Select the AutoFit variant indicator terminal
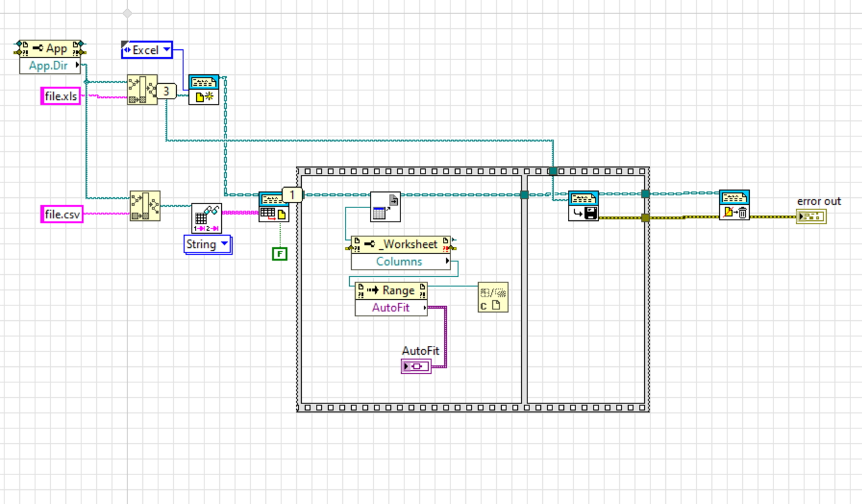The width and height of the screenshot is (862, 504). coord(416,366)
